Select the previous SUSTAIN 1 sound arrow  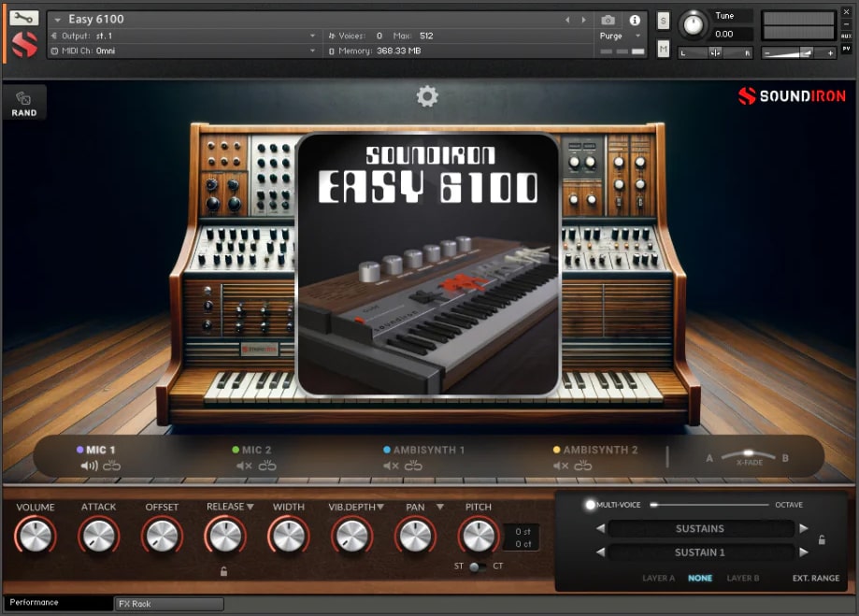click(600, 552)
